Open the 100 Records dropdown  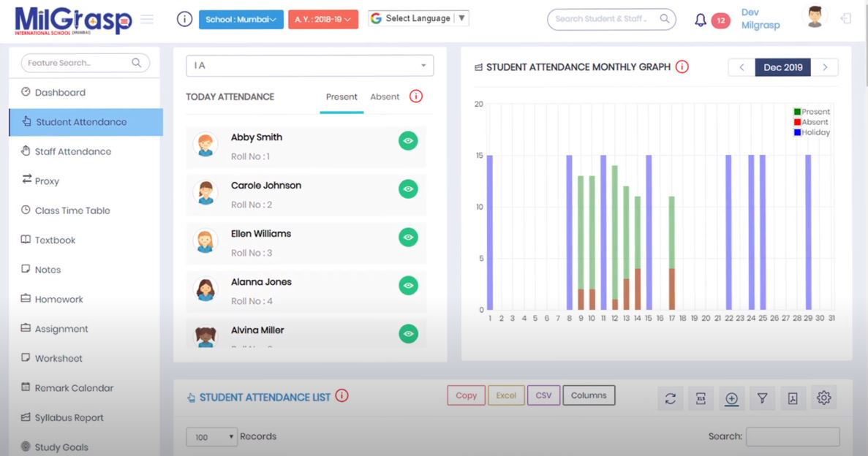tap(211, 436)
